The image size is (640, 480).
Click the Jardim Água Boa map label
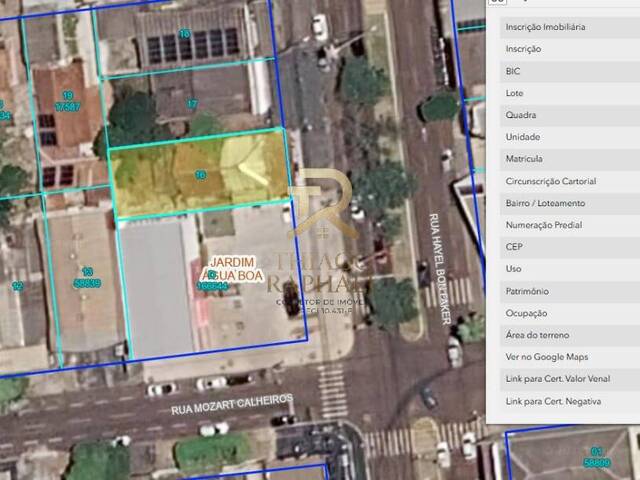(x=232, y=269)
